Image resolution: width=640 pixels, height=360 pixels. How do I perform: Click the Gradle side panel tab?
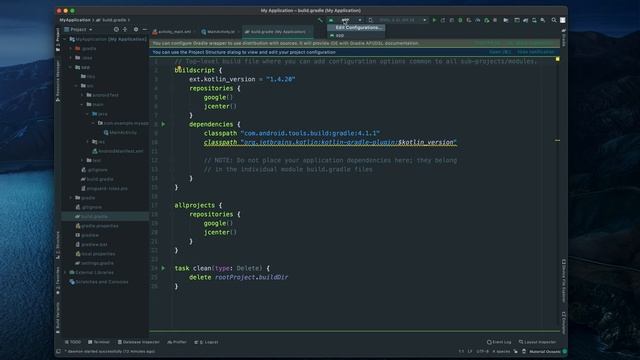[x=563, y=38]
